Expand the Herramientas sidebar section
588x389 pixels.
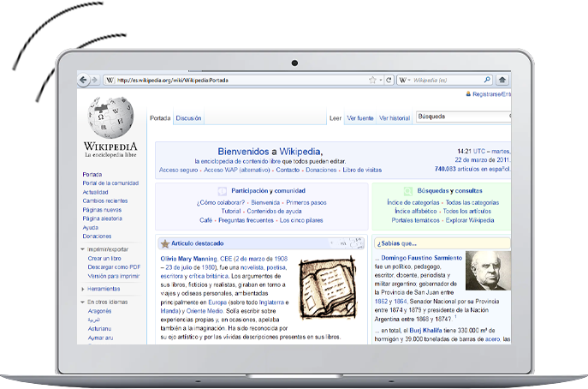click(x=84, y=289)
